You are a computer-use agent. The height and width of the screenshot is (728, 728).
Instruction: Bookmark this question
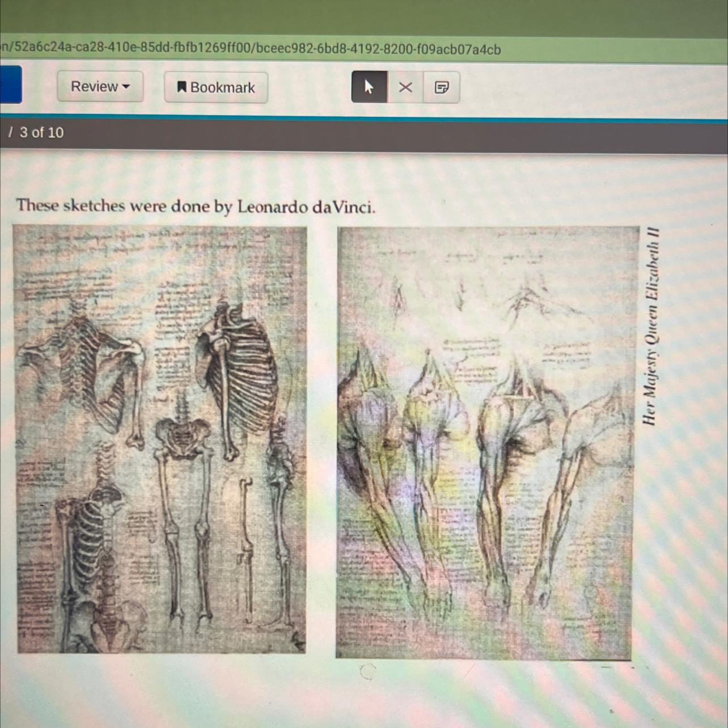216,87
